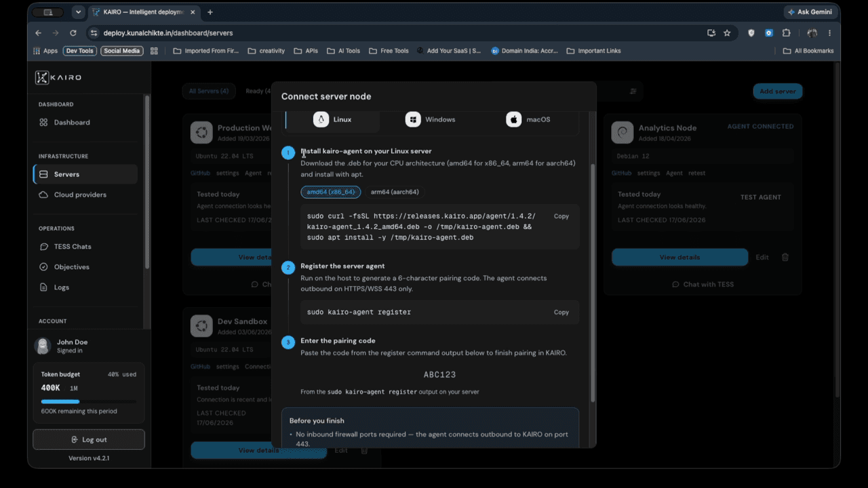The width and height of the screenshot is (868, 488).
Task: Click Ask Gemini button
Action: click(x=810, y=12)
